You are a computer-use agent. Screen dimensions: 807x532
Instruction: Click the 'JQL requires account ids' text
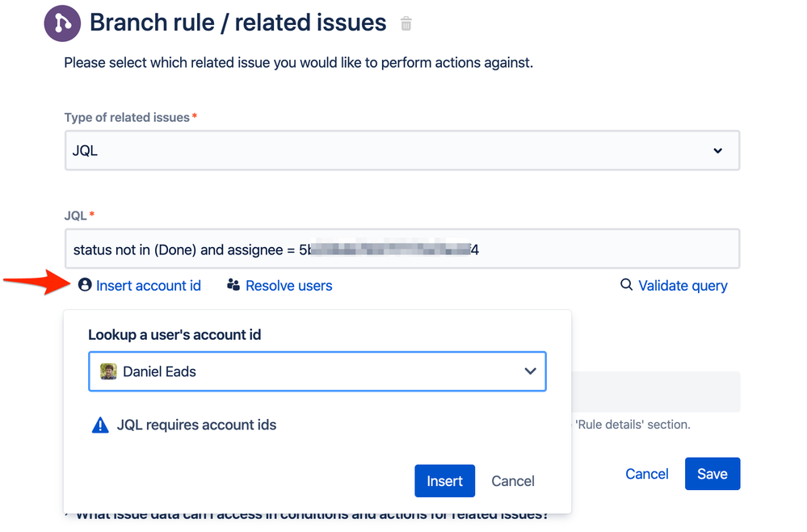[x=196, y=425]
